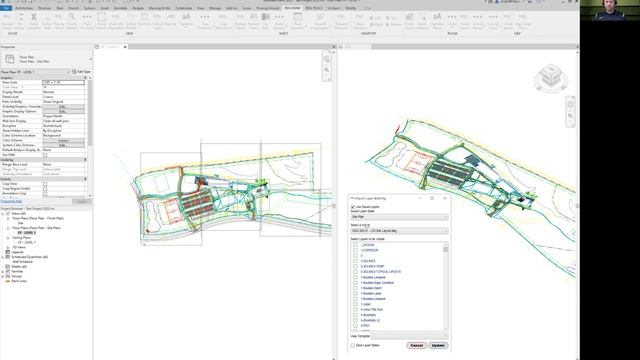Click the Groups icon in the Project Browser
This screenshot has height=360, width=640.
pos(8,276)
